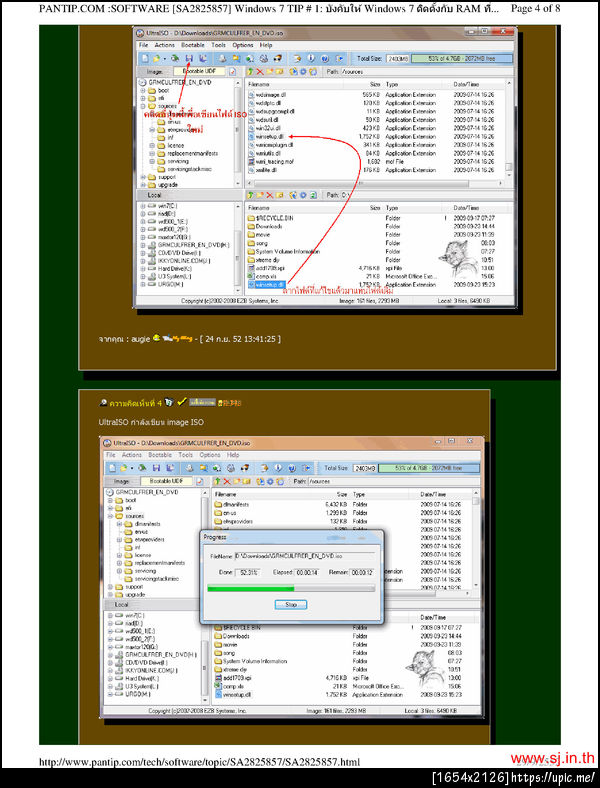This screenshot has height=788, width=600.
Task: Click Save As icon in lower UltraISO toolbar
Action: [170, 468]
